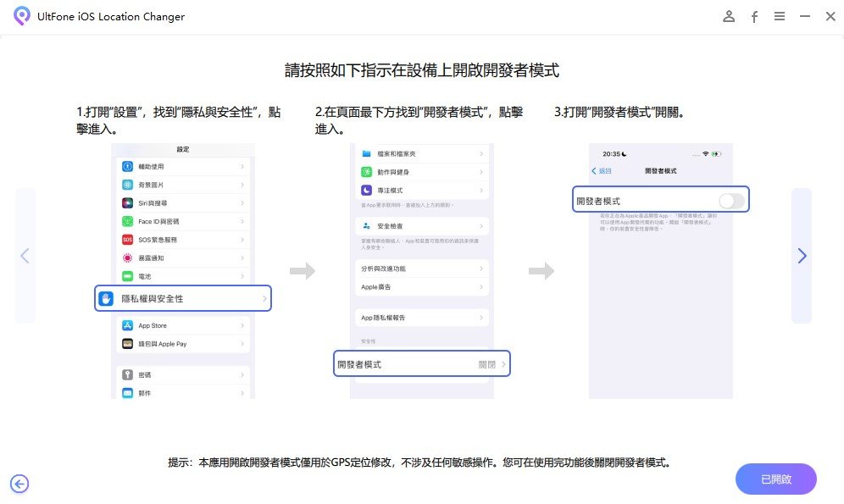Click the Facebook icon in the title bar

pos(754,16)
